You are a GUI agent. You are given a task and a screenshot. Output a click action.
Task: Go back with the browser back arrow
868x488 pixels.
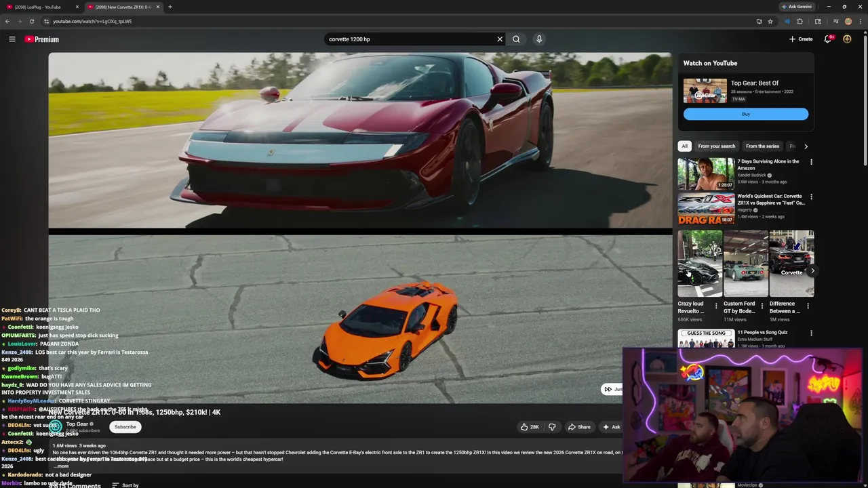(x=7, y=21)
